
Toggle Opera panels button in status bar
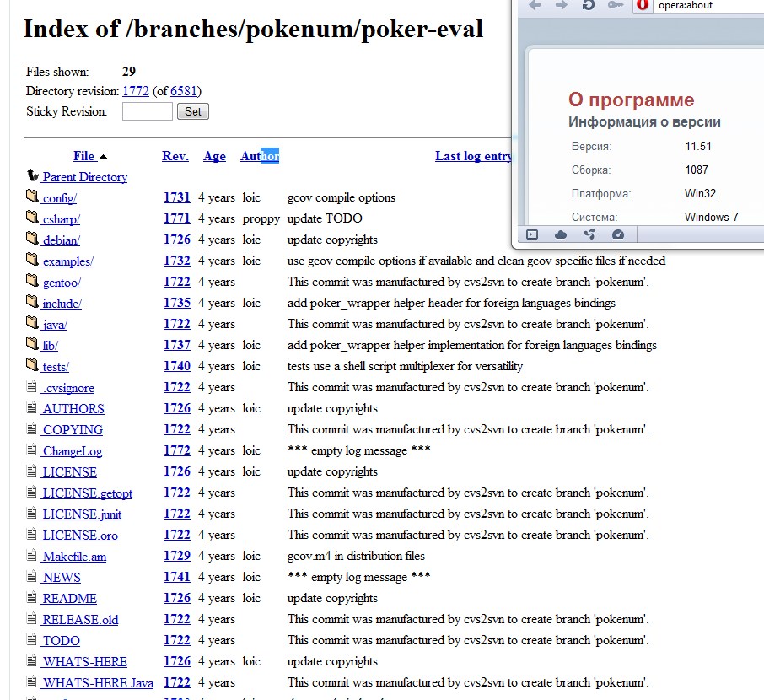coord(532,234)
